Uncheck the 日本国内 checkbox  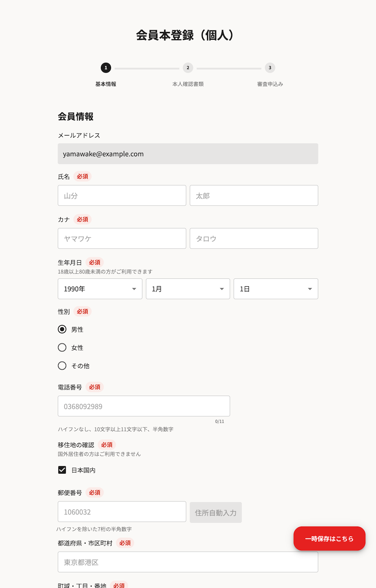pyautogui.click(x=62, y=470)
